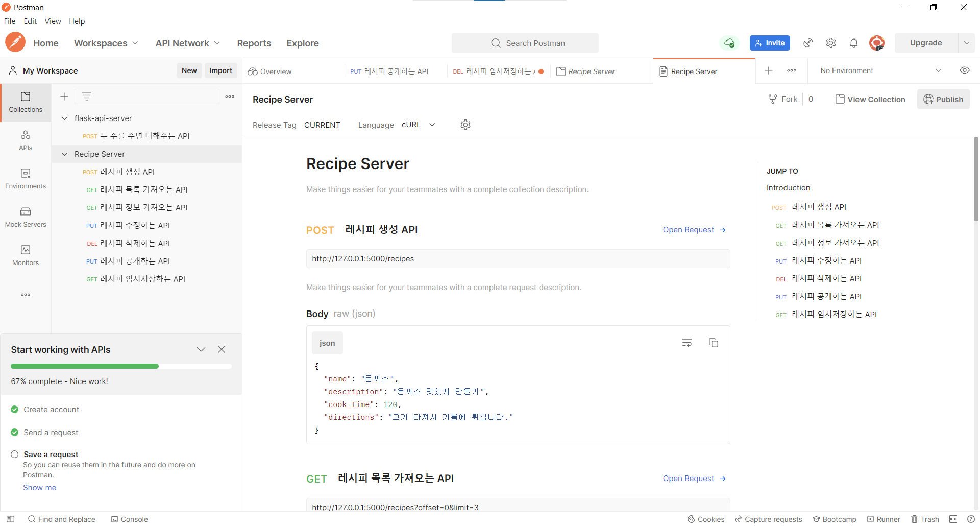Image resolution: width=980 pixels, height=526 pixels.
Task: Select the Save a request step
Action: (x=51, y=454)
